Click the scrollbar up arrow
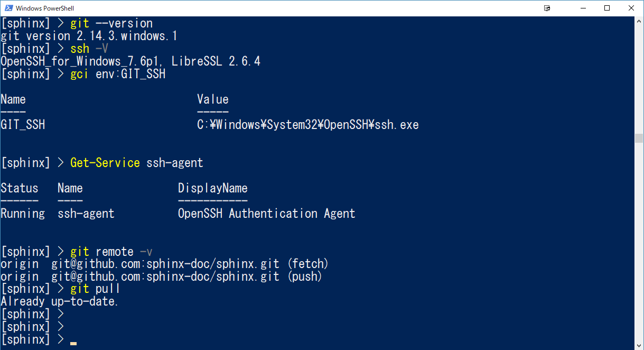 [639, 20]
